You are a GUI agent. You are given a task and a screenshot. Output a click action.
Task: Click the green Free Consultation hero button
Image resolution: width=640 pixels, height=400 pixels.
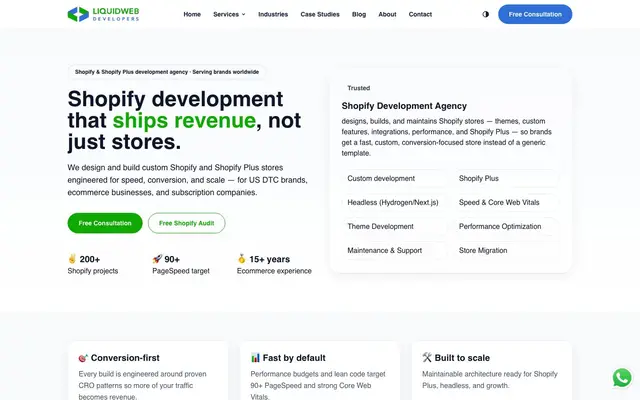click(x=105, y=223)
